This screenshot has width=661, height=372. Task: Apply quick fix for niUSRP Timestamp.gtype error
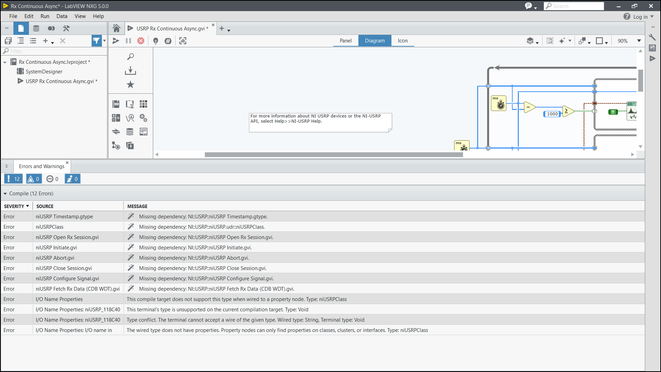pos(131,216)
